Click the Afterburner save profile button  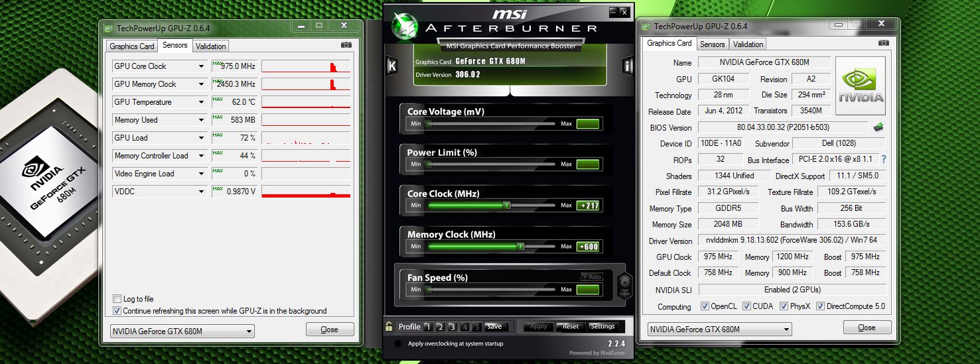(494, 326)
